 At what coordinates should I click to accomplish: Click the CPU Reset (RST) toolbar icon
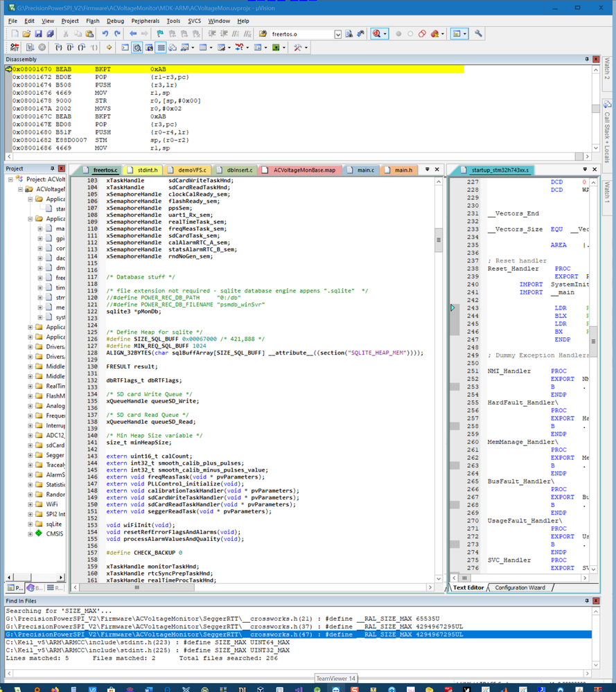click(15, 48)
